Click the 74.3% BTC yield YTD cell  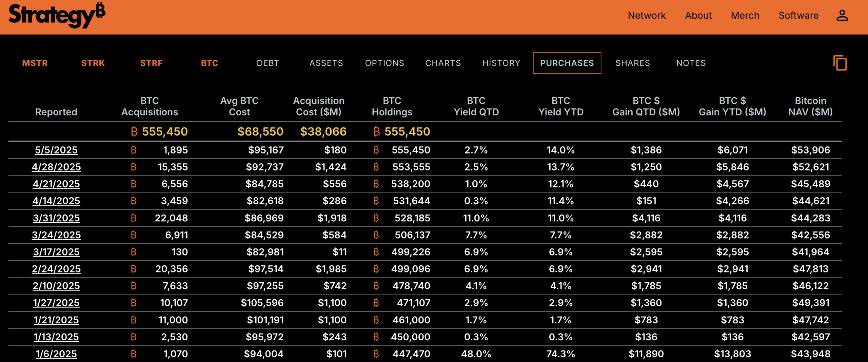tap(561, 354)
